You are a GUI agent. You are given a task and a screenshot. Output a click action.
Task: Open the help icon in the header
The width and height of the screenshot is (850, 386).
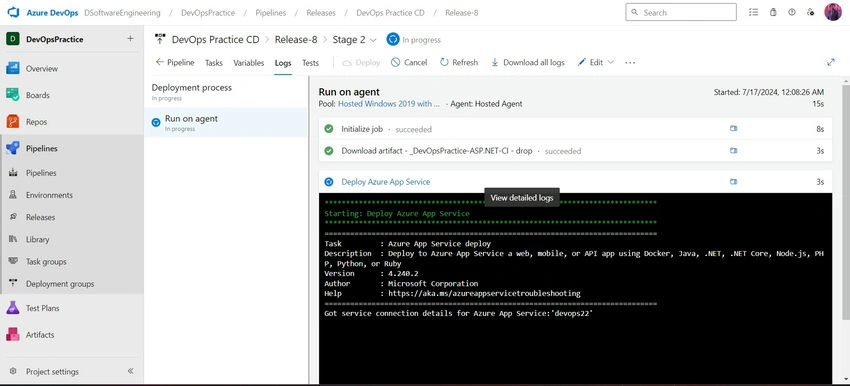tap(792, 12)
